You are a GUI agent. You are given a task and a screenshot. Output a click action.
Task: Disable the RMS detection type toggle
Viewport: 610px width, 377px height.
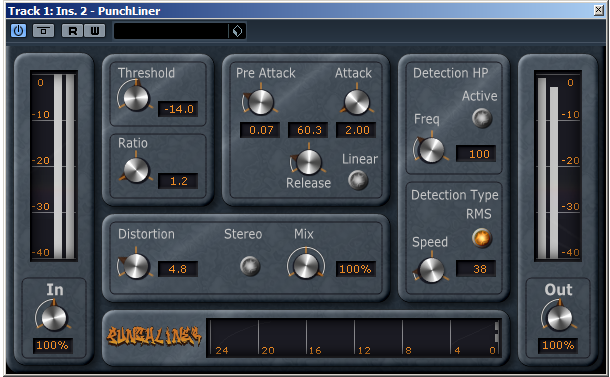[482, 238]
